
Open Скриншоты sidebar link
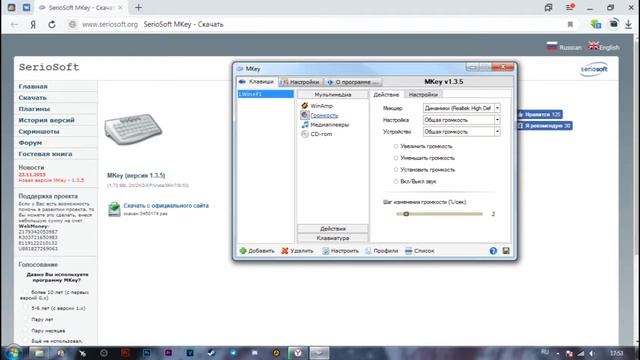click(x=39, y=131)
